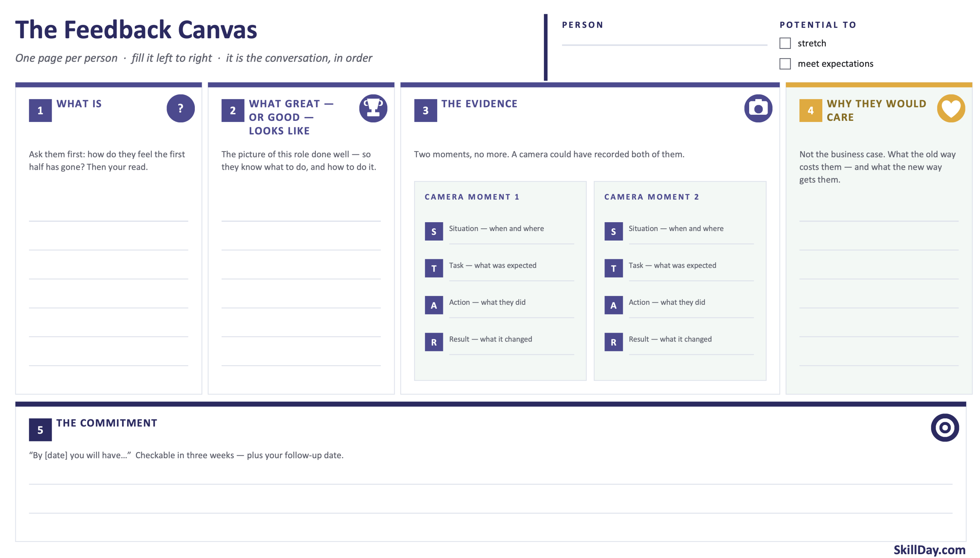Click the number 1 section badge
The height and width of the screenshot is (558, 980).
pos(40,111)
